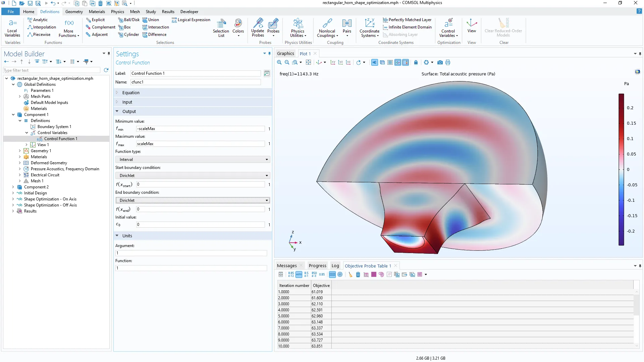
Task: Expand the Results node in tree
Action: 13,211
